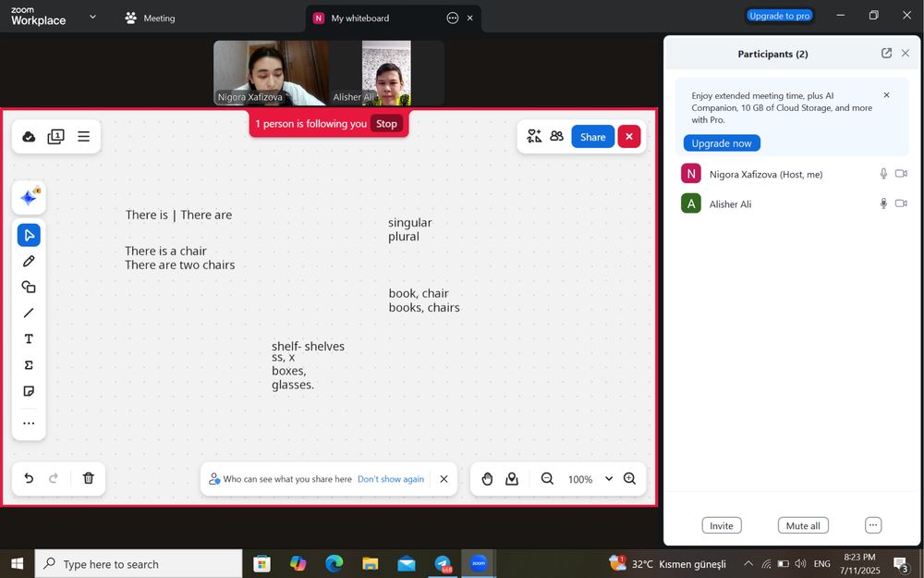
Task: Click the cloud save status icon
Action: click(x=29, y=137)
